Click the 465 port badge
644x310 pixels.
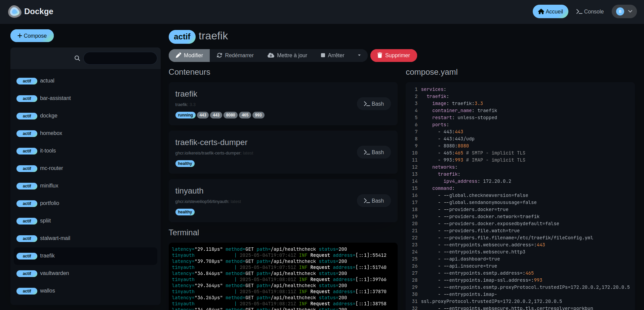(245, 115)
